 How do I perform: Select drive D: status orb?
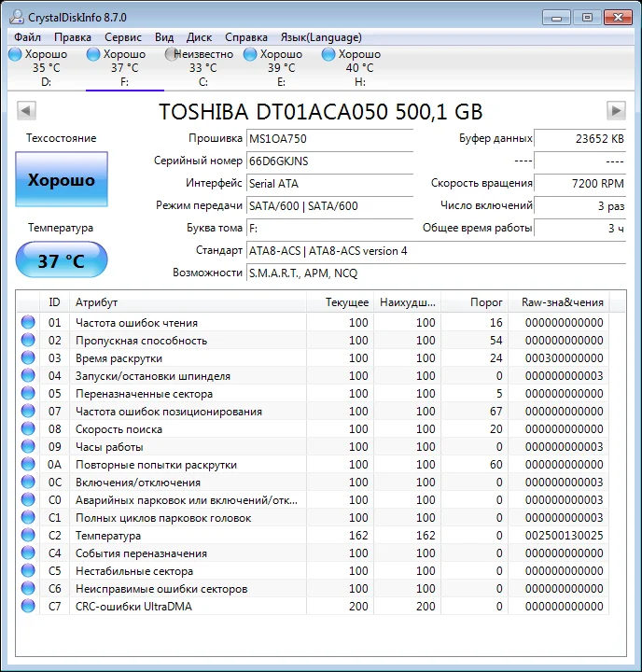point(15,54)
